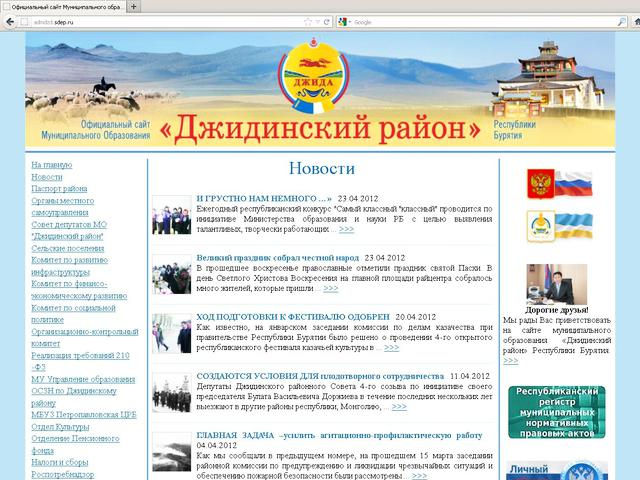Click date 04.04.2012 under ГЛАВНАЯ ЗАДАЧА headline
Image resolution: width=640 pixels, height=480 pixels.
point(216,445)
